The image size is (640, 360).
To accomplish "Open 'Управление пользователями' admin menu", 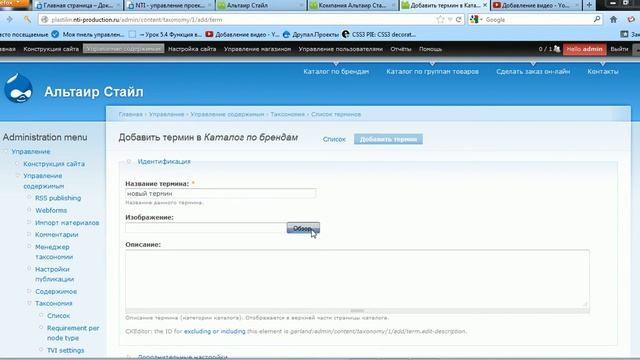I will pos(340,49).
